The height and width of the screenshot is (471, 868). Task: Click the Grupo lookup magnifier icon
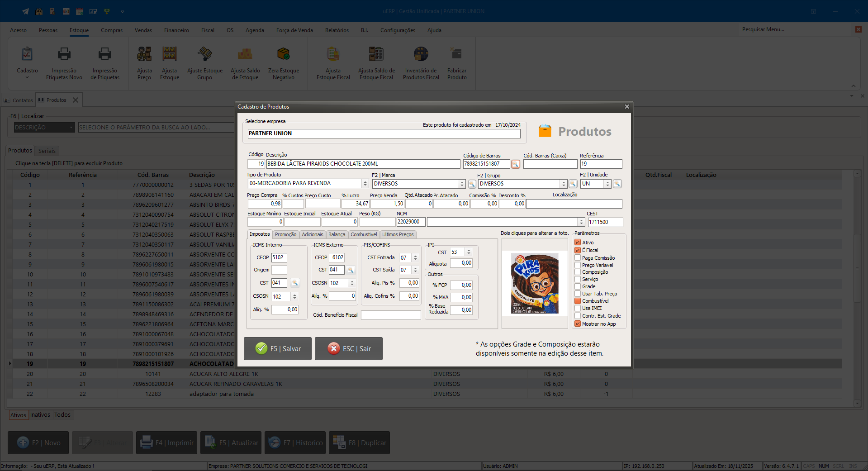573,184
